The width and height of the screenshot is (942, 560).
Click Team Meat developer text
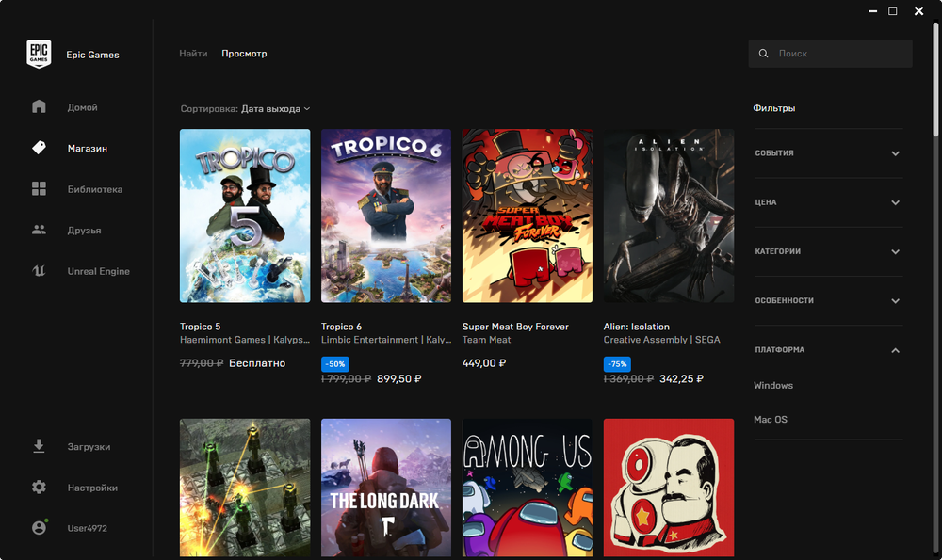click(487, 340)
